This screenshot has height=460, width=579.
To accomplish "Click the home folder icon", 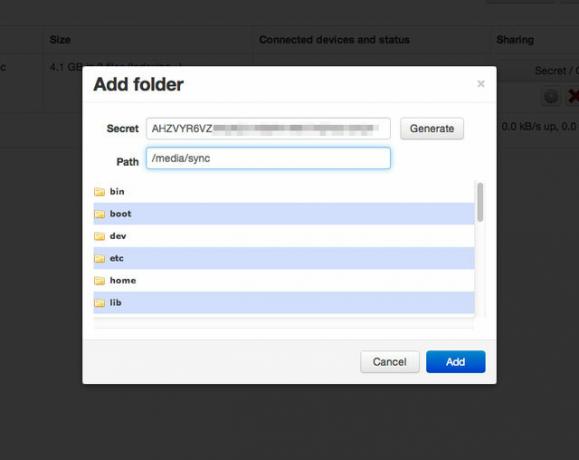I will tap(99, 281).
